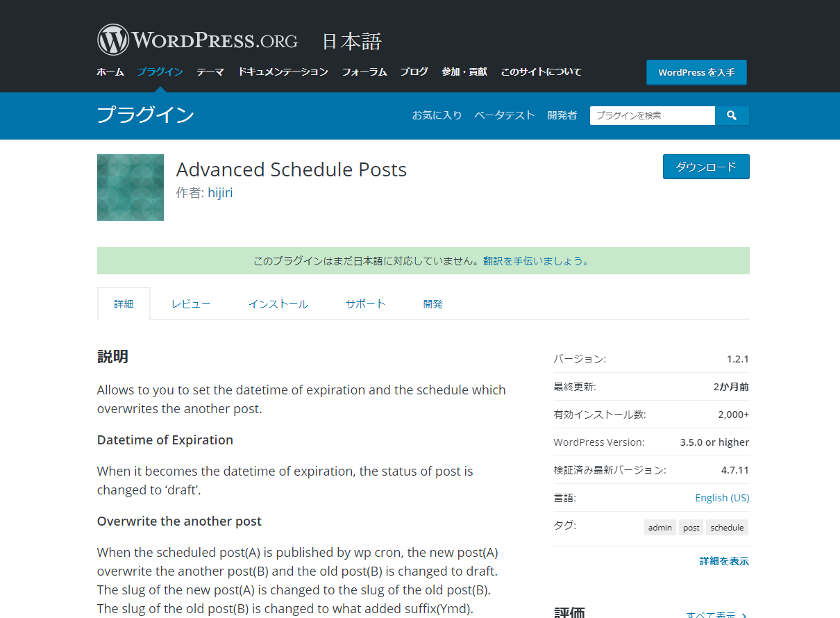Click the author link hijiri
The image size is (840, 618).
click(x=220, y=193)
